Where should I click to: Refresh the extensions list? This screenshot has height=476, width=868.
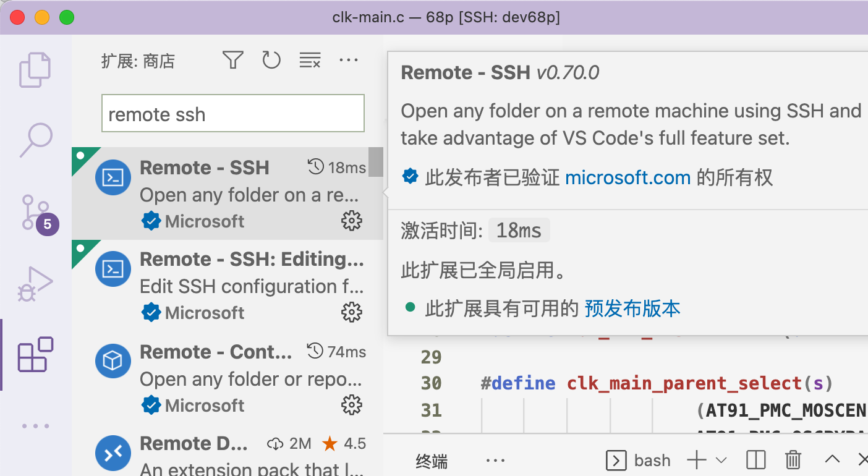(271, 60)
